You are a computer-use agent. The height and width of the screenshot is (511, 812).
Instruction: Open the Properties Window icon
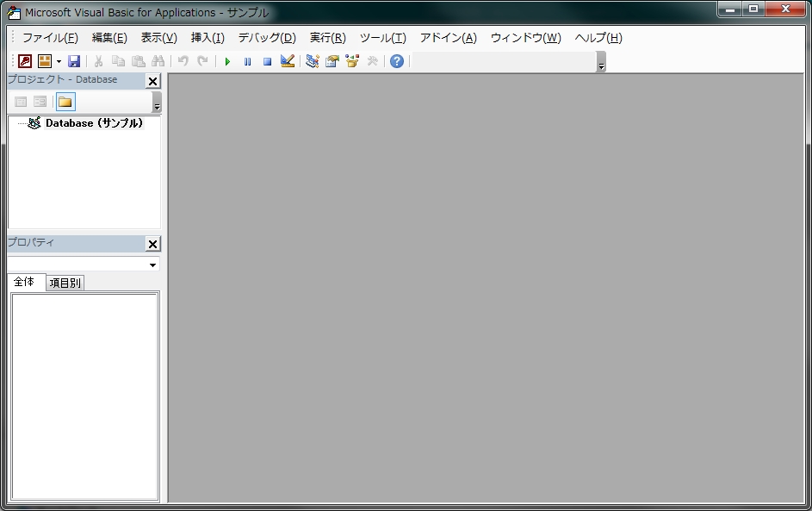(x=332, y=61)
